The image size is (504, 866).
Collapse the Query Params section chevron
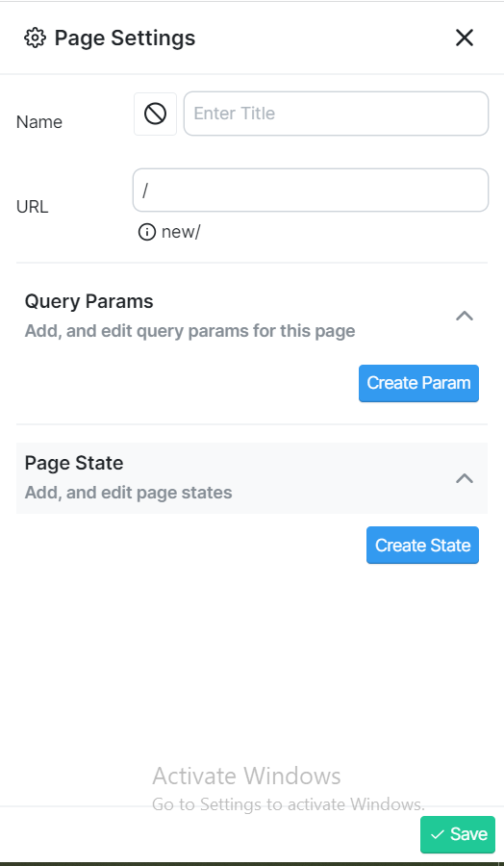click(465, 316)
